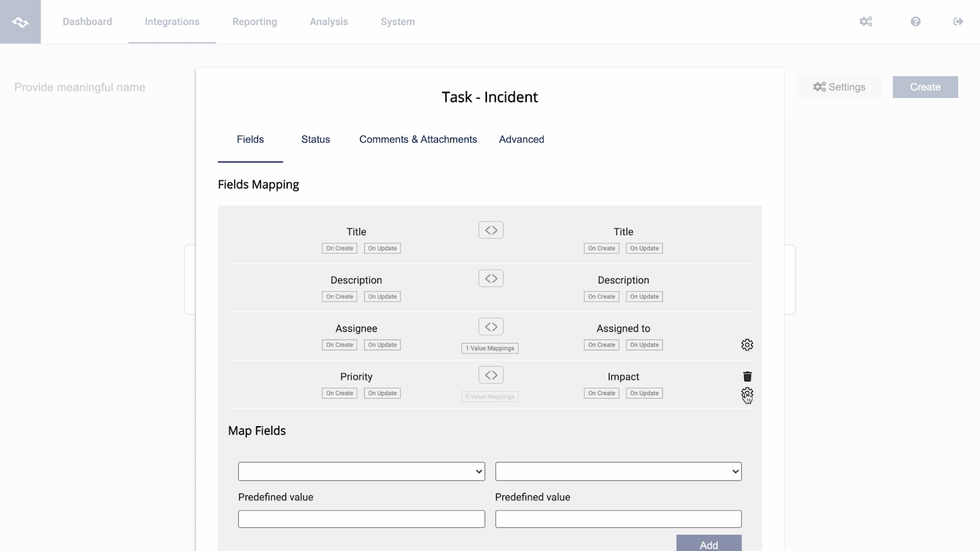Open the system settings gears icon
Image resolution: width=980 pixels, height=551 pixels.
(865, 21)
